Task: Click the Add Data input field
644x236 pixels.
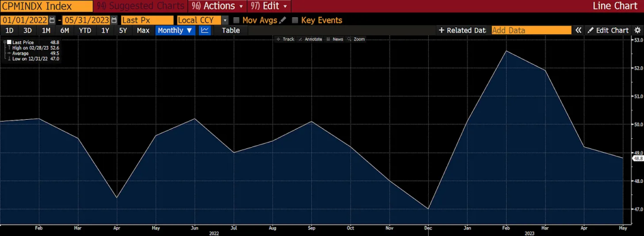Action: 531,30
